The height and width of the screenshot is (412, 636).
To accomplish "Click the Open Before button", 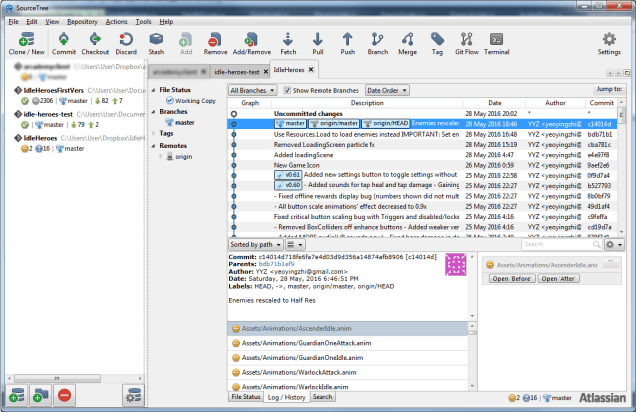I will [x=510, y=278].
